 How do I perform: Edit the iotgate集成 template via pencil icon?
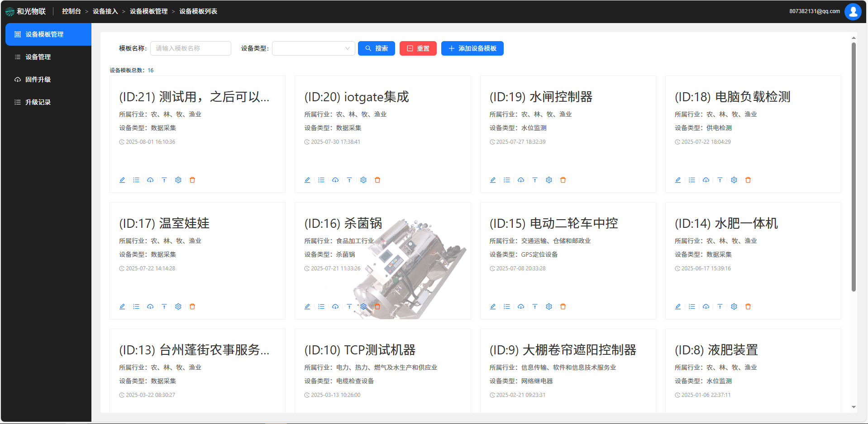(x=307, y=180)
